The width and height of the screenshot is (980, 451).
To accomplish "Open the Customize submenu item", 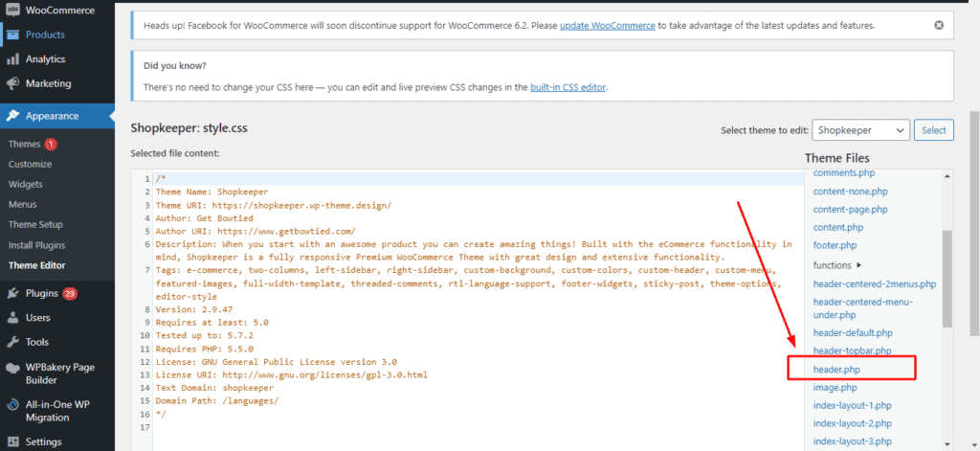I will pos(30,164).
